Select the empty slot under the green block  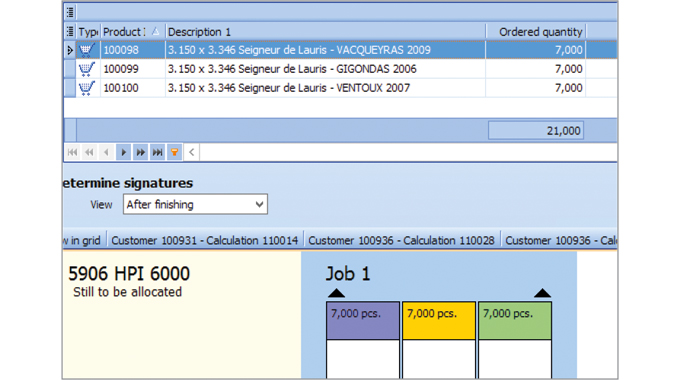[x=515, y=359]
